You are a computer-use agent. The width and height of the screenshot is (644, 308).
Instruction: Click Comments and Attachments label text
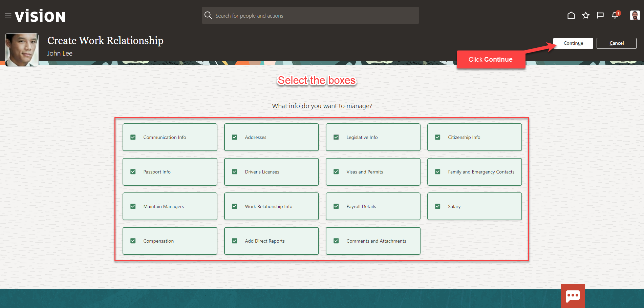tap(376, 241)
